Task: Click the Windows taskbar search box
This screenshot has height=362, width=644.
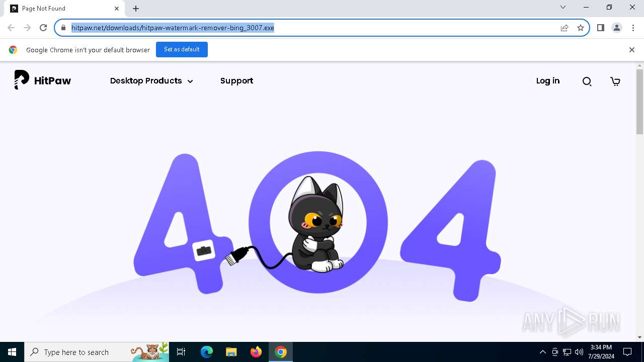Action: (x=97, y=352)
